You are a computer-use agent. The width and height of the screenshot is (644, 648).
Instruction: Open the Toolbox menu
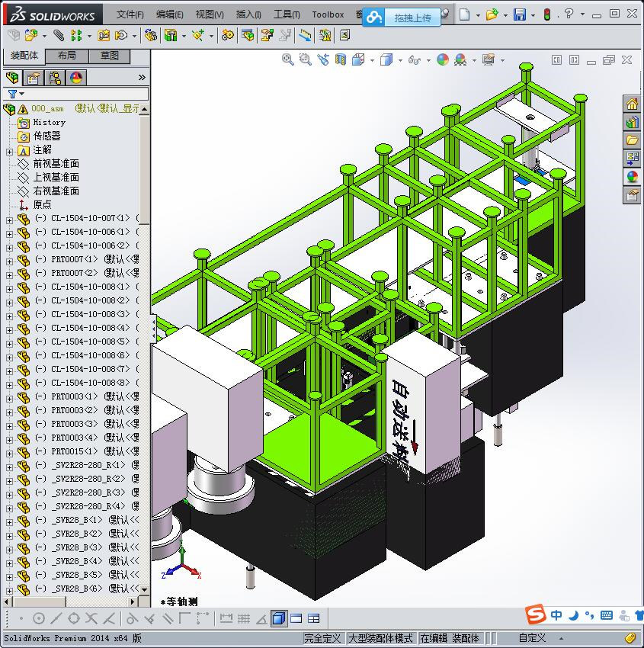point(328,14)
